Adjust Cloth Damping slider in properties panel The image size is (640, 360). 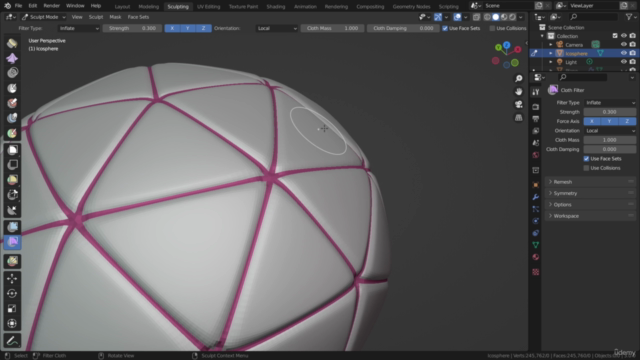point(610,149)
